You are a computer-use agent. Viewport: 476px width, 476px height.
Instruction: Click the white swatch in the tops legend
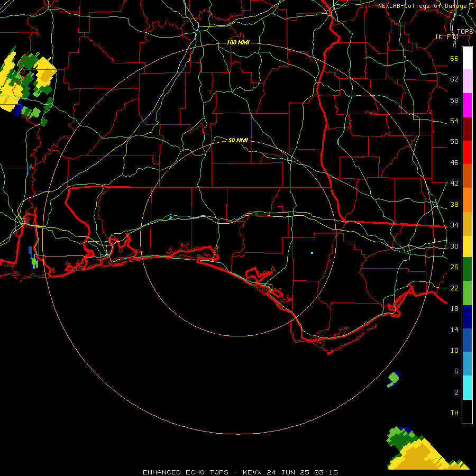[x=467, y=58]
